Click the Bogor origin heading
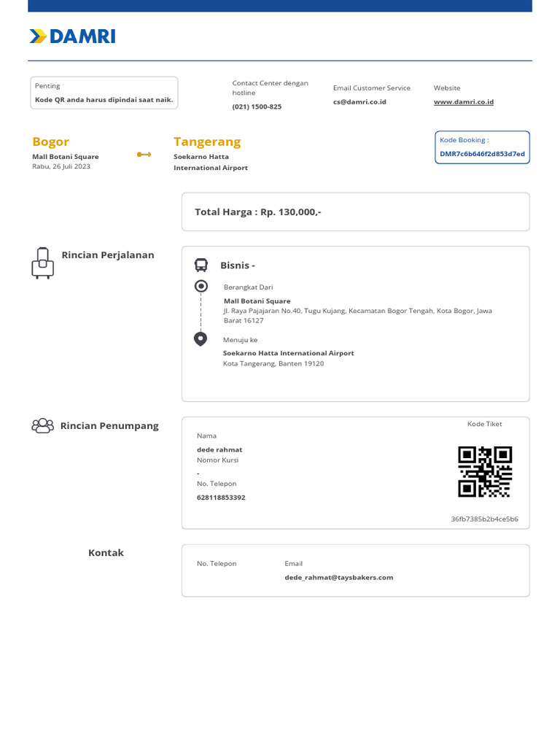 click(51, 142)
